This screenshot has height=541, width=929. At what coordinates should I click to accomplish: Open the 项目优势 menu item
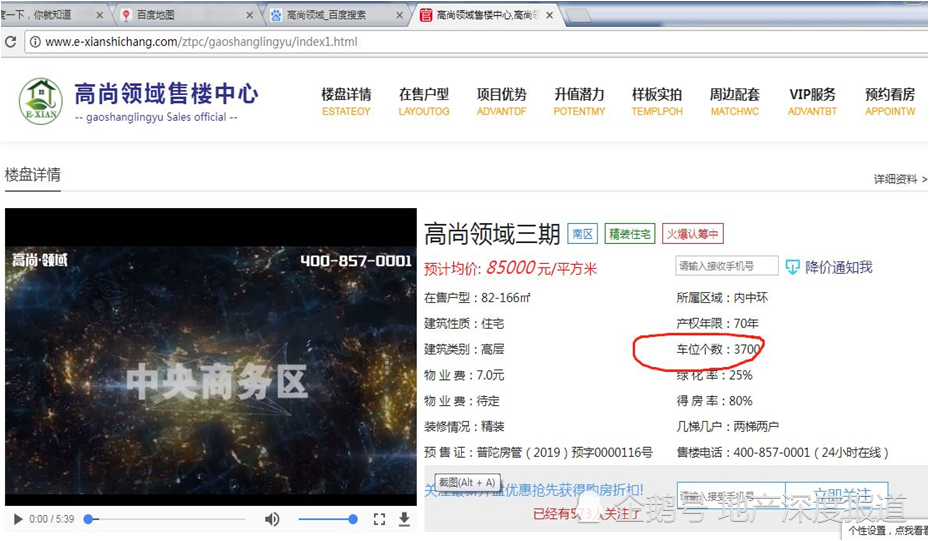coord(501,102)
